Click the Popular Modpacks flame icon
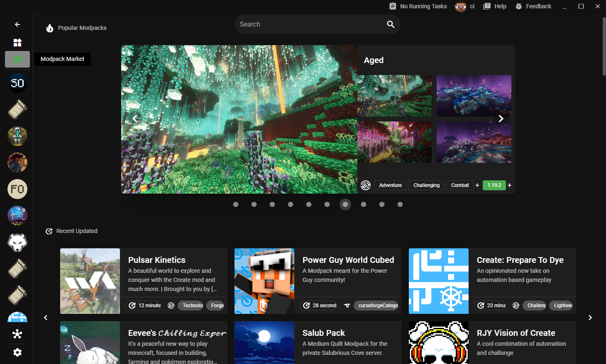The width and height of the screenshot is (606, 364). click(x=50, y=28)
